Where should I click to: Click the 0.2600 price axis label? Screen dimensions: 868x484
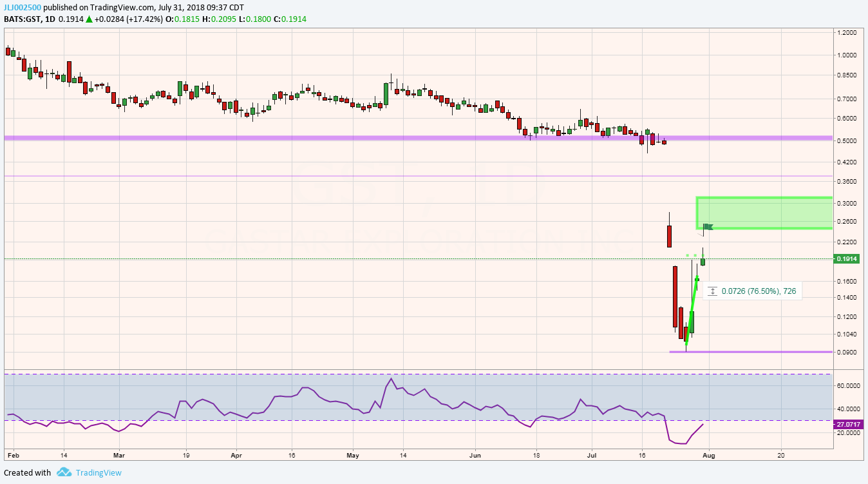pyautogui.click(x=847, y=222)
